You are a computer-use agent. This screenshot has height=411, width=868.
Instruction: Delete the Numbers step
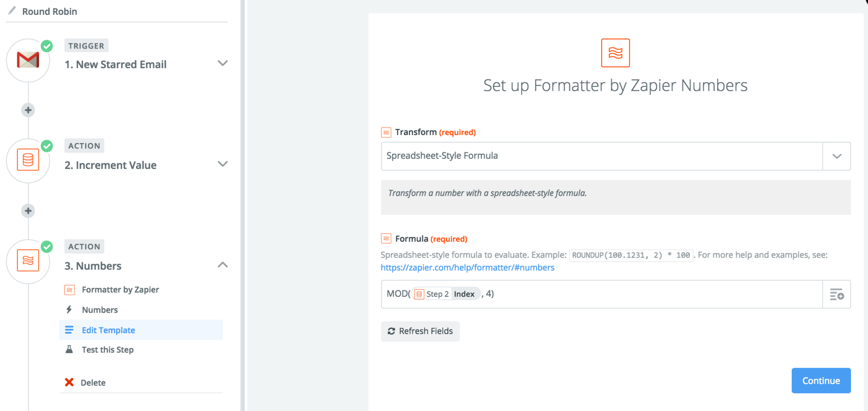pos(141,382)
